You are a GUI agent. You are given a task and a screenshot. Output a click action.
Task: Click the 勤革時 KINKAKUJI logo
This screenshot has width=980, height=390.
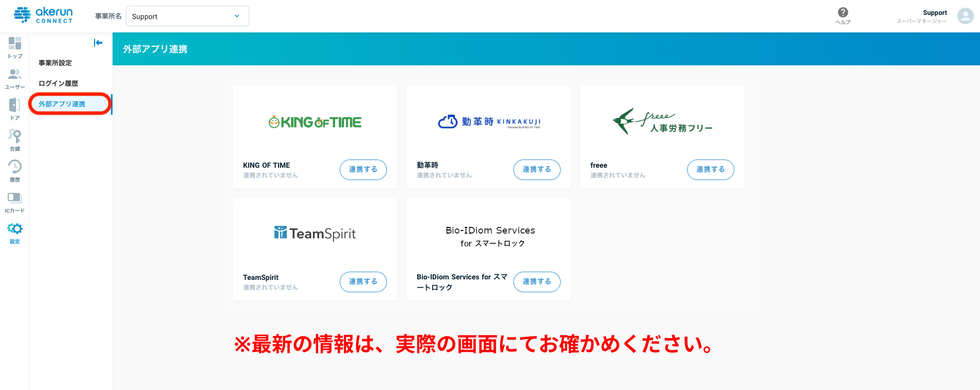[489, 121]
